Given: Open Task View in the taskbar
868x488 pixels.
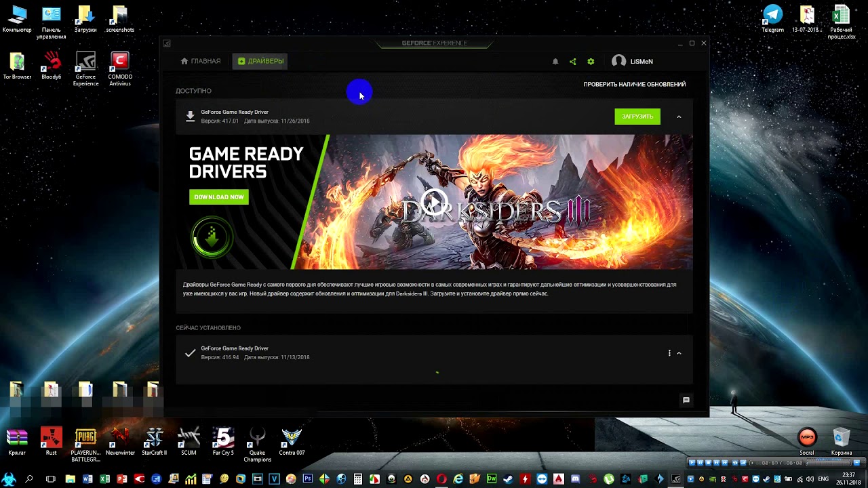Looking at the screenshot, I should (x=50, y=479).
